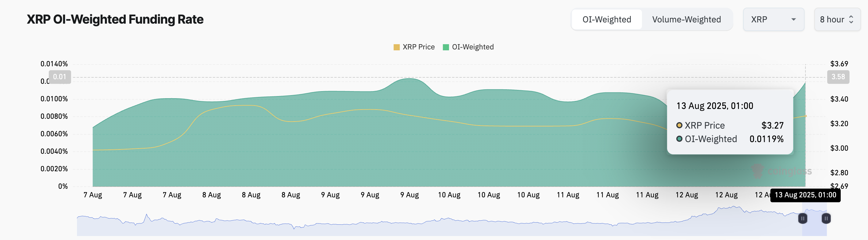This screenshot has height=240, width=868.
Task: Select the OI-Weighted tab
Action: pyautogui.click(x=606, y=20)
